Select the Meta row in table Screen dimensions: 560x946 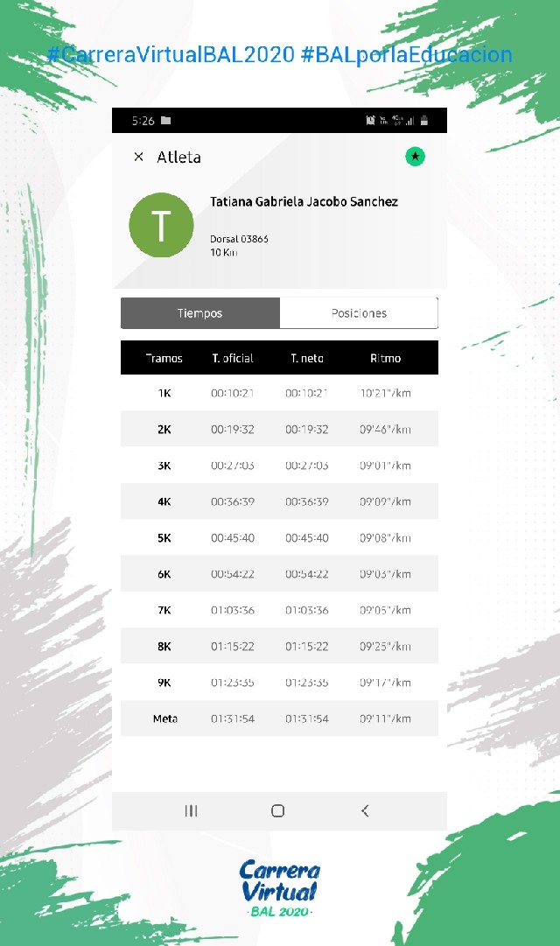pos(279,718)
